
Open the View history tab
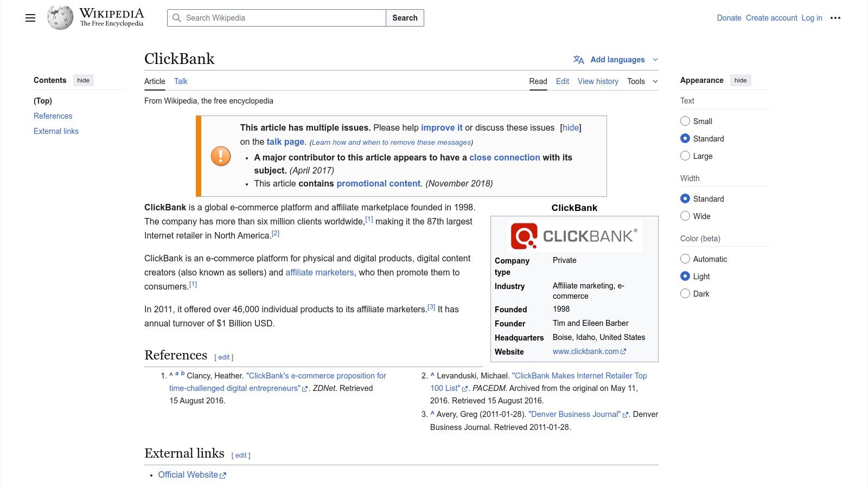coord(598,81)
